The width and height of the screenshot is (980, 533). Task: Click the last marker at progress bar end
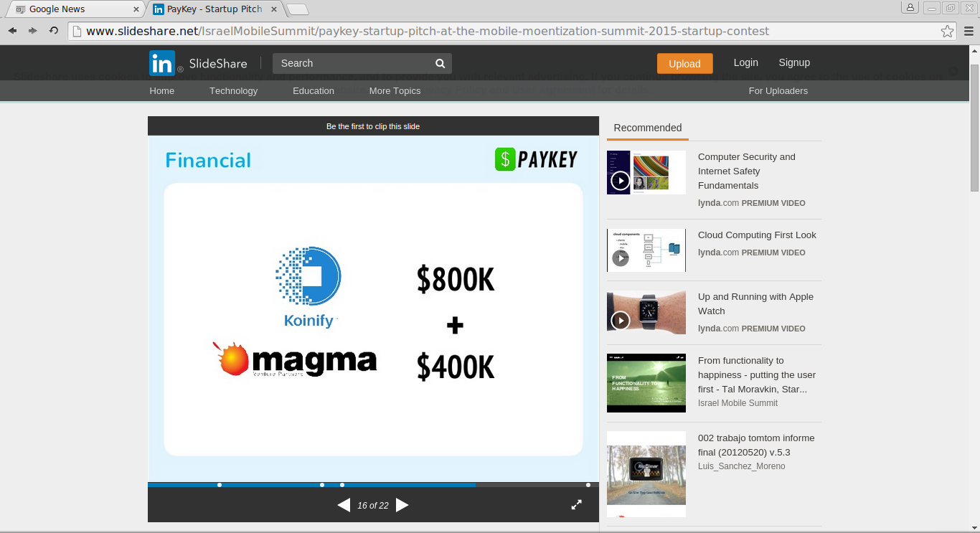[588, 485]
